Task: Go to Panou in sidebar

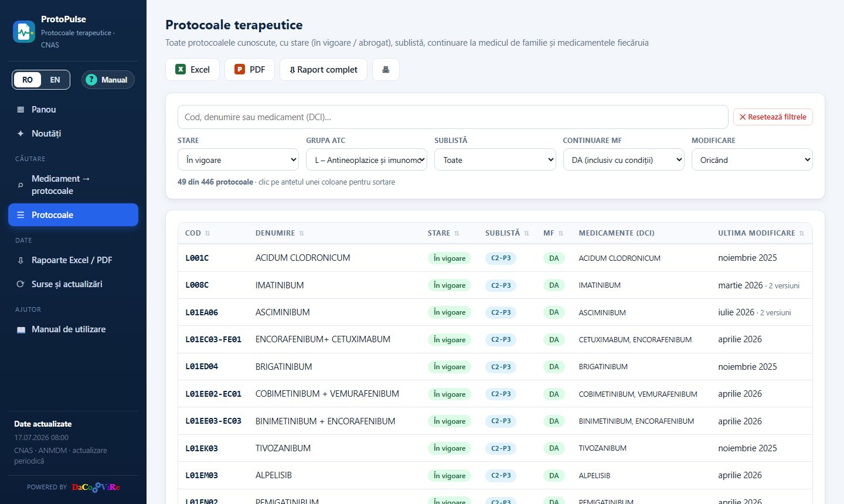Action: 73,110
